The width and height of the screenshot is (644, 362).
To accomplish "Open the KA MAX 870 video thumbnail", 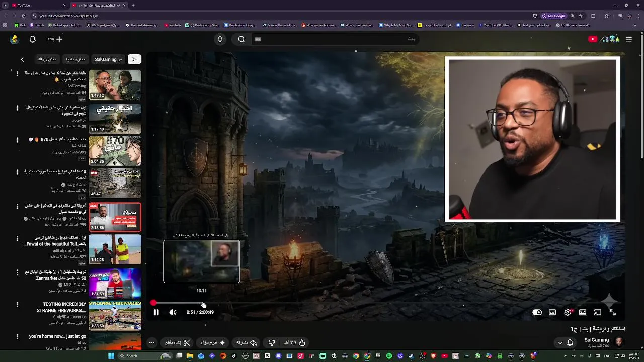I will 115,151.
